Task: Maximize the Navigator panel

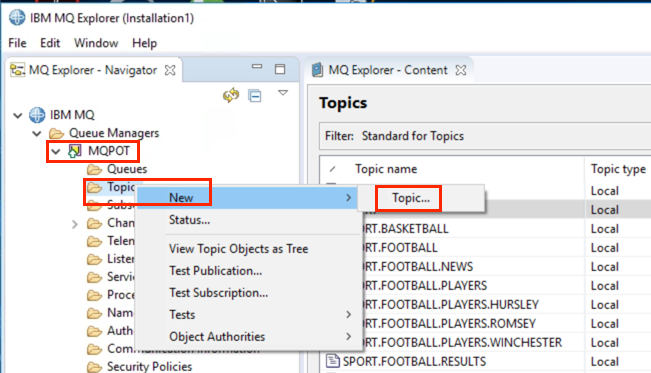Action: click(280, 69)
